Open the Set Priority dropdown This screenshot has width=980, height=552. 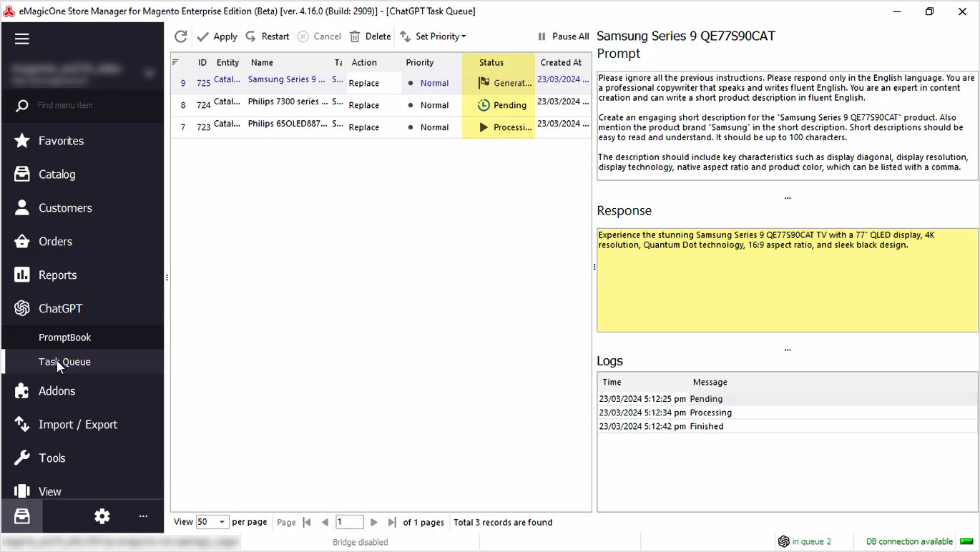click(433, 36)
